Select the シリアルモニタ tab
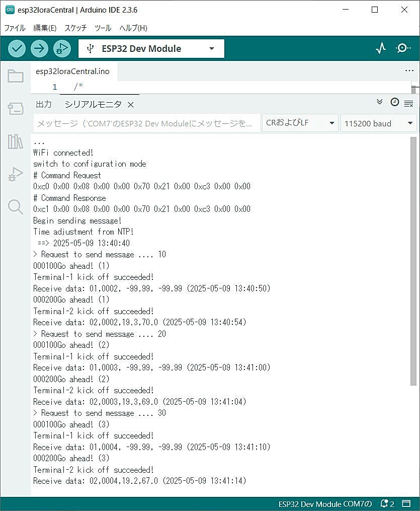Viewport: 420px width, 511px height. coord(93,104)
